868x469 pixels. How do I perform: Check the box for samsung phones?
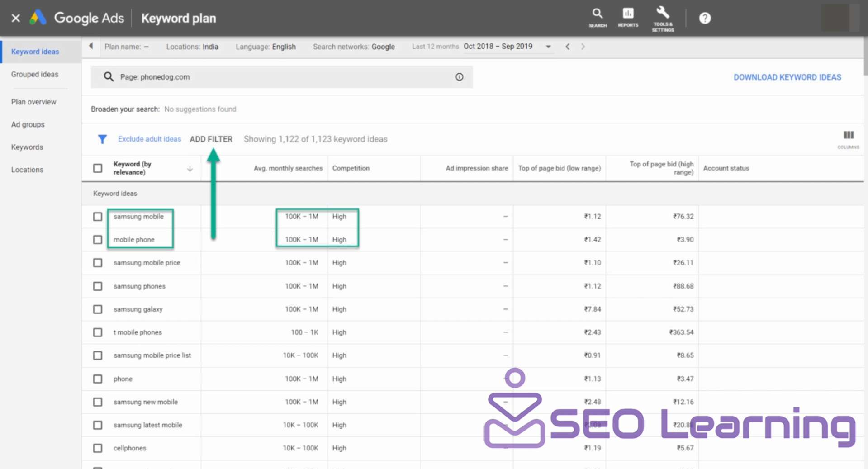click(x=98, y=286)
